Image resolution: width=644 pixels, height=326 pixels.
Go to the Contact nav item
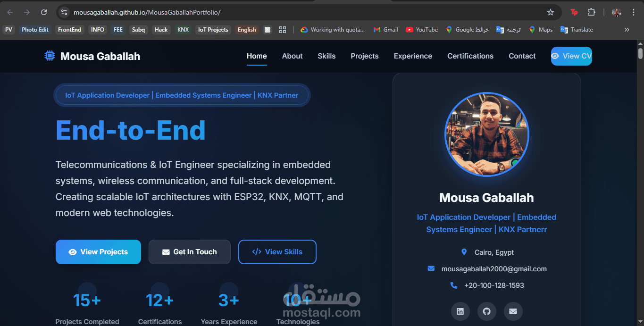click(x=522, y=56)
